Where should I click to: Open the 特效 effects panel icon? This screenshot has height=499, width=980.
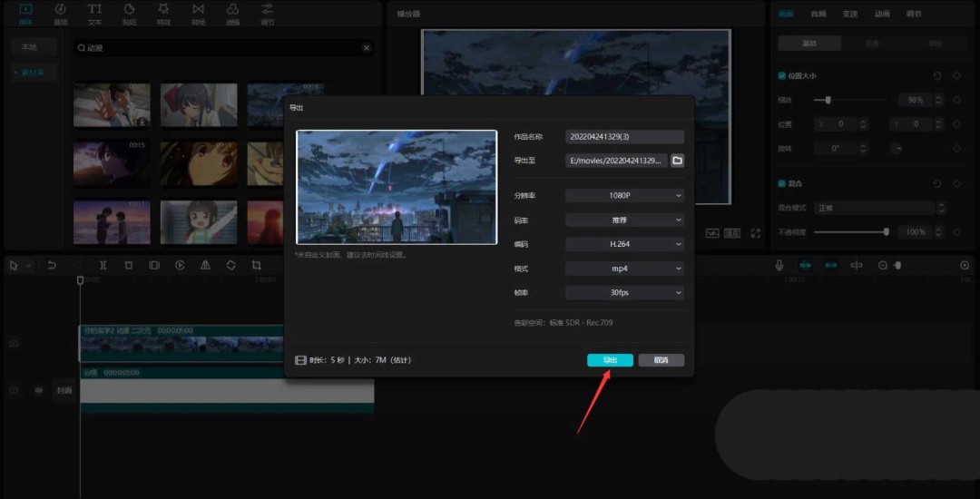[163, 14]
